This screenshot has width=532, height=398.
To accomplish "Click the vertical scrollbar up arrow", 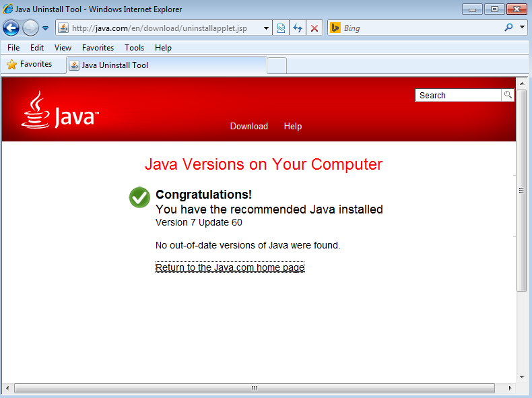I will (x=522, y=83).
